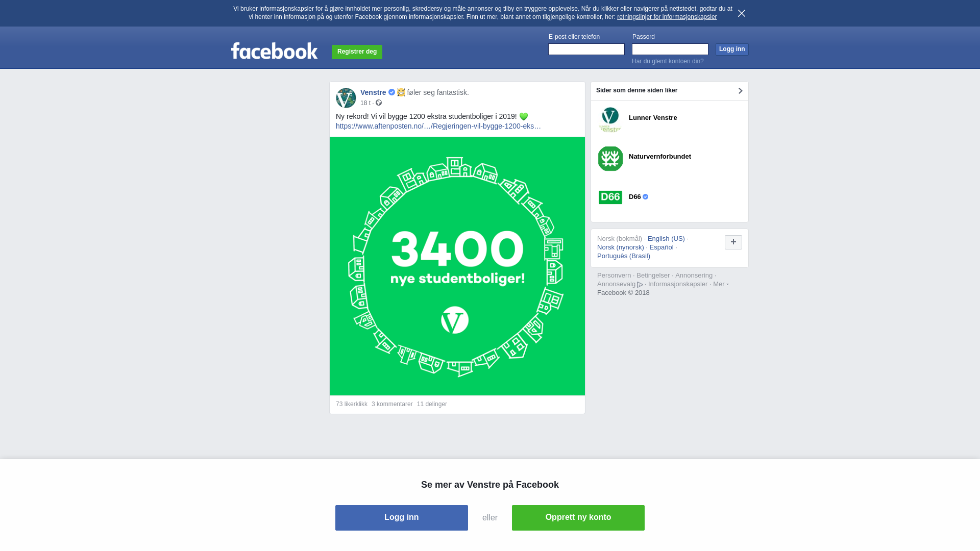
Task: Open Naturvernforbundet page logo
Action: coord(610,159)
